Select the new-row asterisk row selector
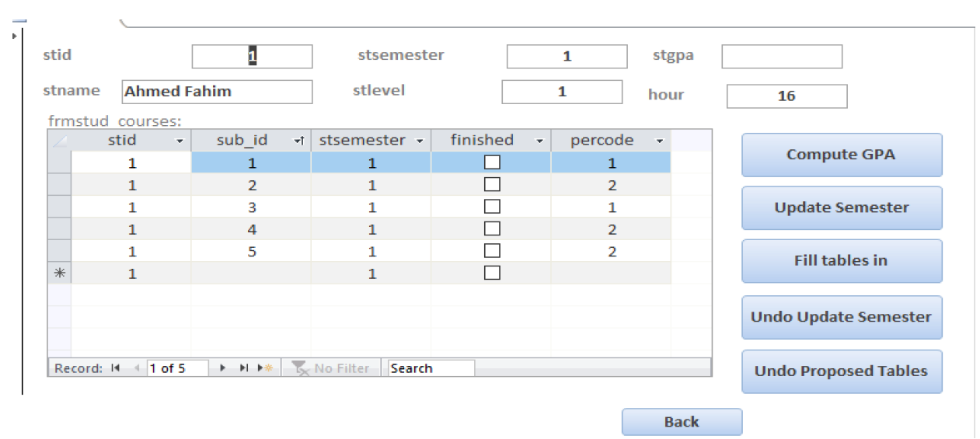 [x=59, y=273]
